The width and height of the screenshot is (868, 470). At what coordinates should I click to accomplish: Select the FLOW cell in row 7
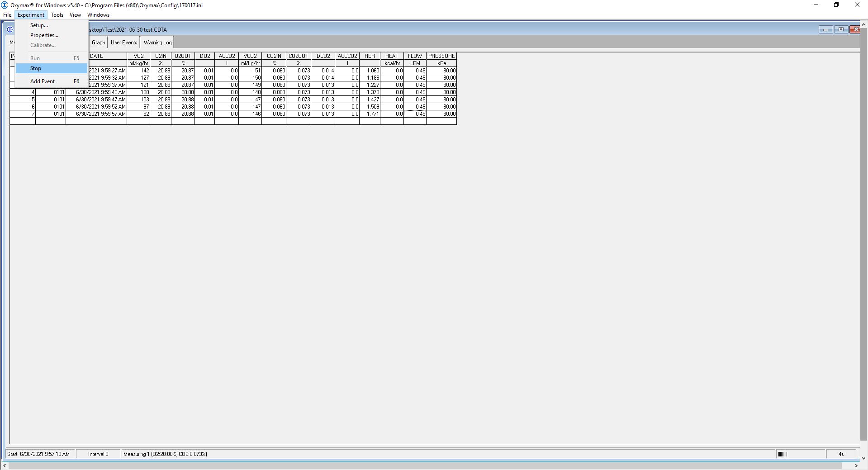[x=415, y=114]
